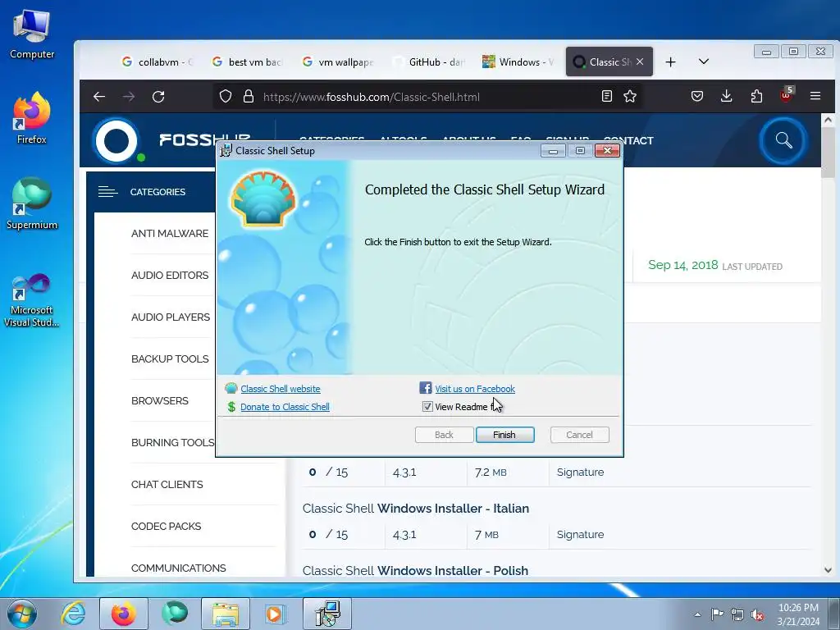
Task: Open Firefox downloads panel
Action: pos(727,97)
